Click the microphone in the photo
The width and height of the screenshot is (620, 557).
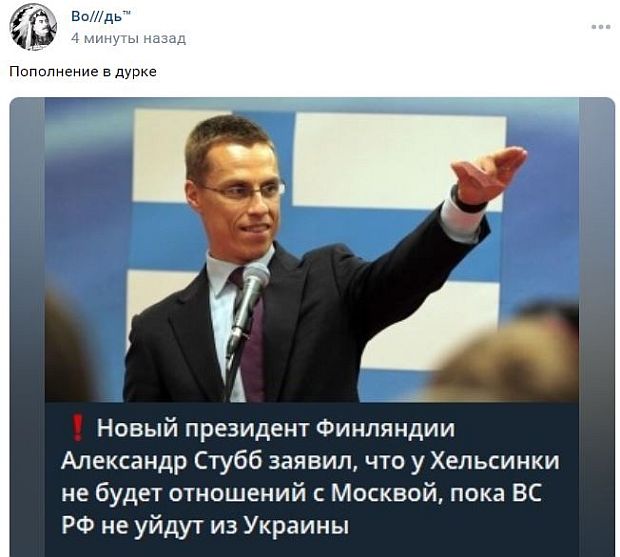coord(248,298)
